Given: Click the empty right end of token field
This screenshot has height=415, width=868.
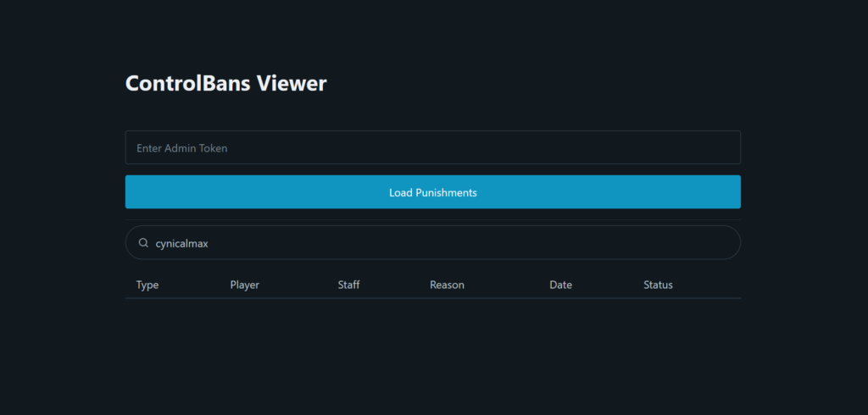Looking at the screenshot, I should point(678,147).
